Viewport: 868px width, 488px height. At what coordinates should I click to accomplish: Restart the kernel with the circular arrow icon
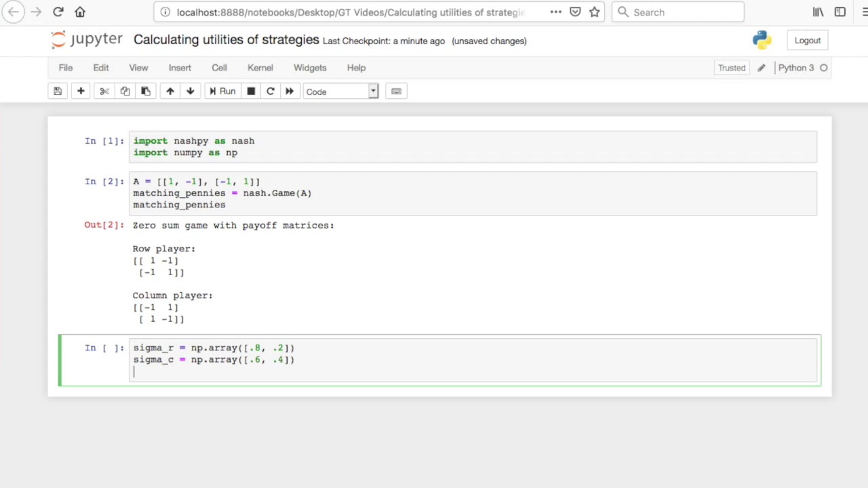pyautogui.click(x=271, y=91)
